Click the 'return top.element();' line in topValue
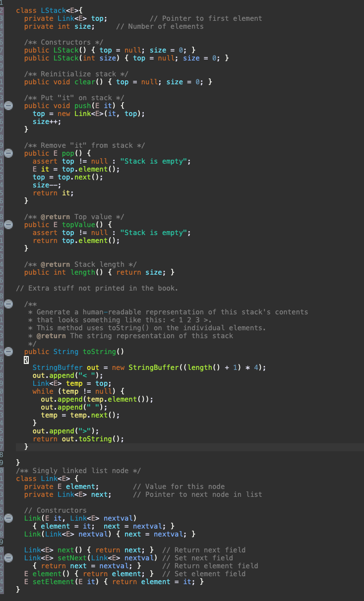The width and height of the screenshot is (364, 601). [x=76, y=240]
